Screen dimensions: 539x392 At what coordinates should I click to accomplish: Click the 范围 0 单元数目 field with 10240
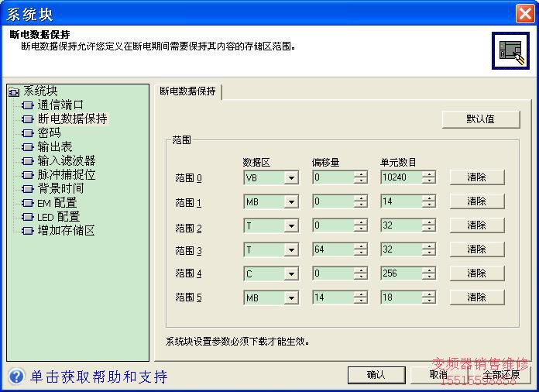click(401, 178)
